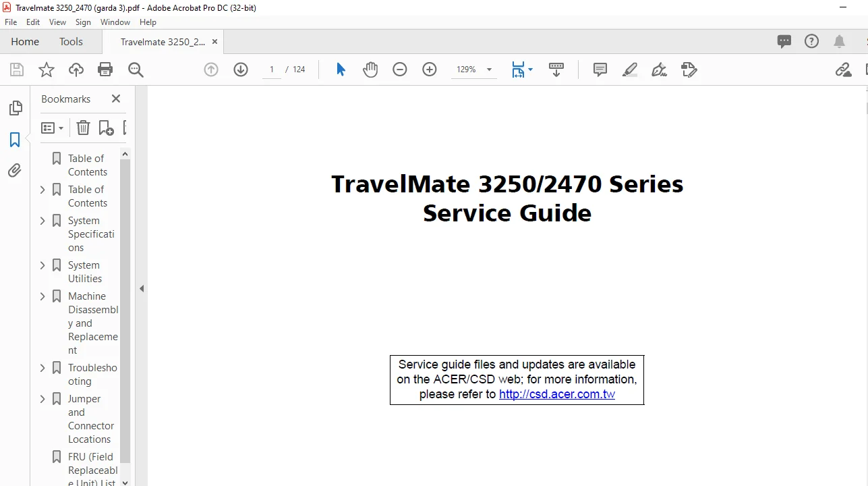The height and width of the screenshot is (486, 868).
Task: Click the bookmarks panel vertical scrollbar
Action: click(x=125, y=311)
